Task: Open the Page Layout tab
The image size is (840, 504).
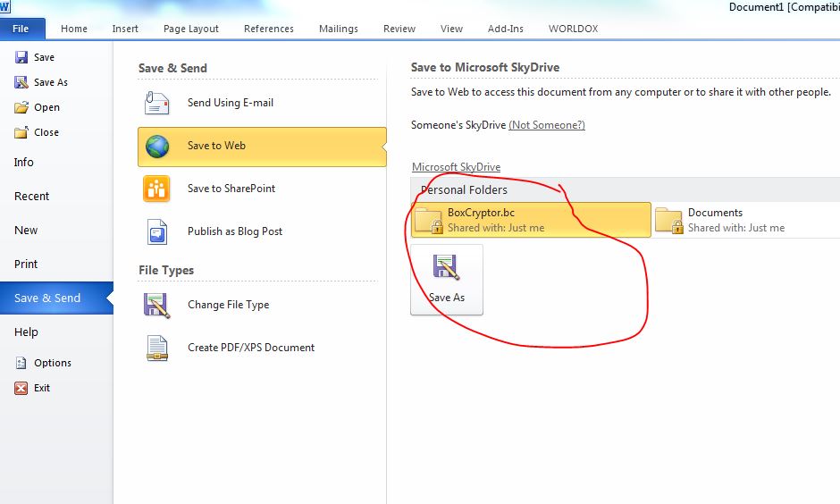Action: click(191, 29)
